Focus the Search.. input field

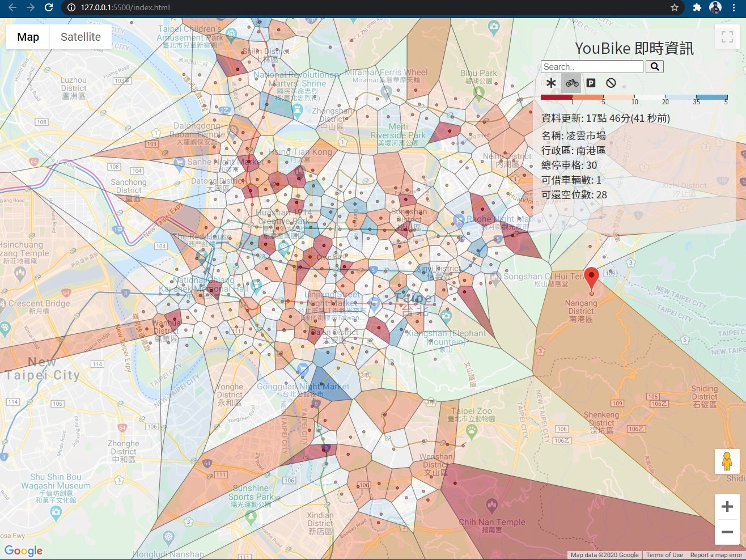click(592, 67)
